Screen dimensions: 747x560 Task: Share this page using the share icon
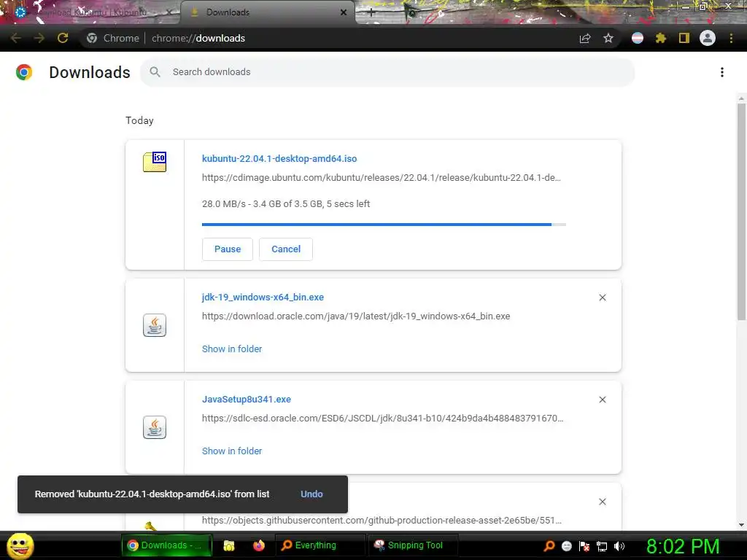[x=585, y=38]
